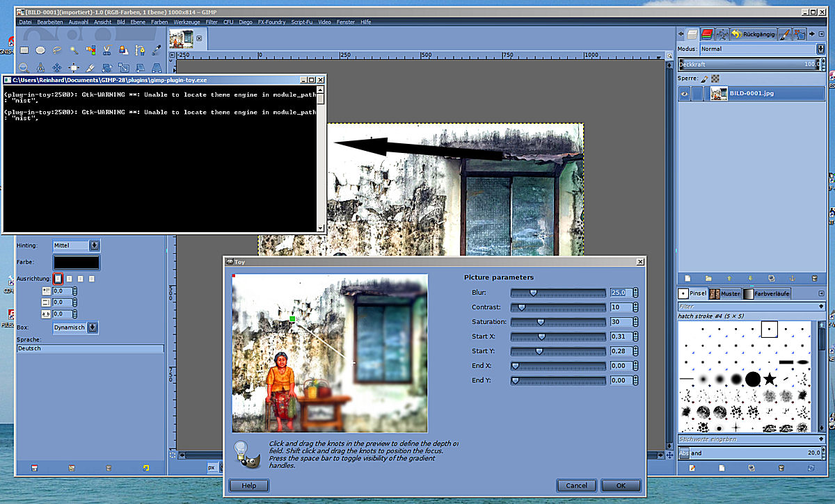This screenshot has width=835, height=504.
Task: Select the Color Picker eyedropper tool
Action: pyautogui.click(x=157, y=50)
